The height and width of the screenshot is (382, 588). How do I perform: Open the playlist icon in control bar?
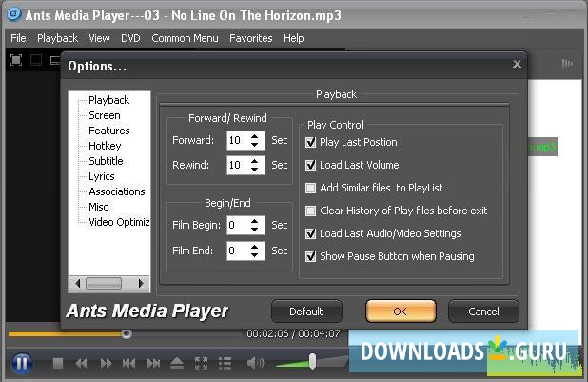pyautogui.click(x=225, y=363)
